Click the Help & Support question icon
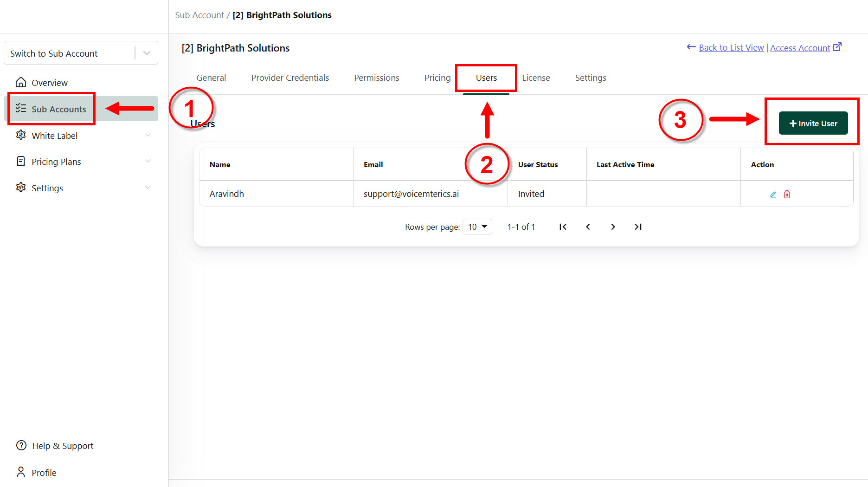The image size is (868, 487). coord(21,445)
